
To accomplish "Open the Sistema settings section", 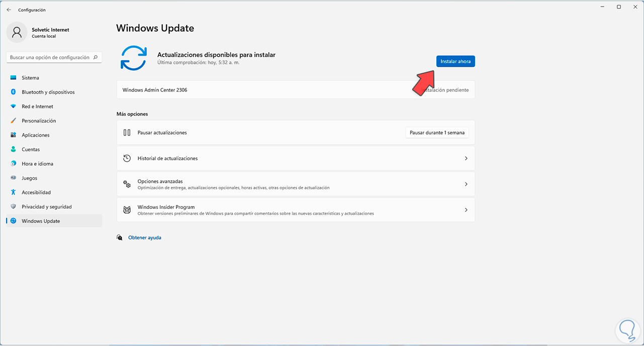I will point(54,78).
